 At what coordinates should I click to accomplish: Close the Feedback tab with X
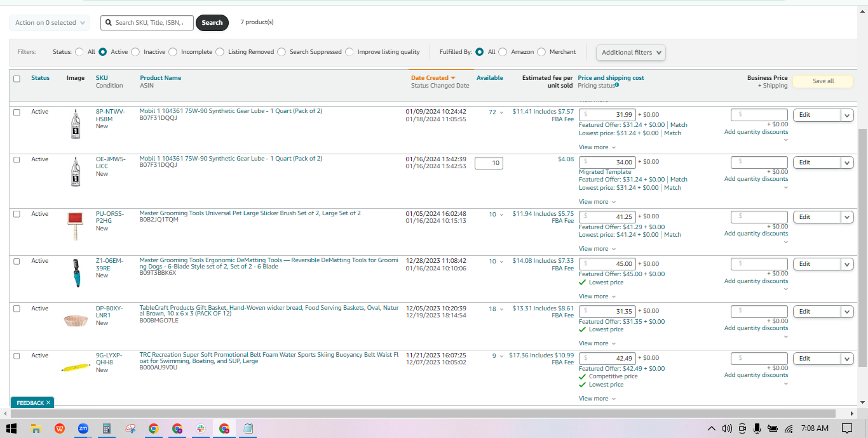[x=48, y=402]
